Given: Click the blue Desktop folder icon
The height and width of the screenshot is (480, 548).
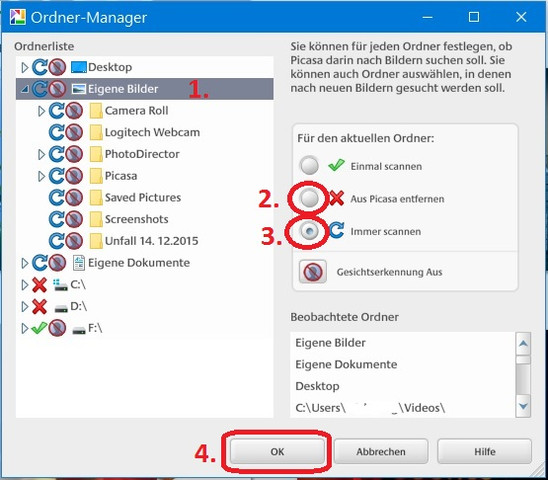Looking at the screenshot, I should pyautogui.click(x=79, y=67).
